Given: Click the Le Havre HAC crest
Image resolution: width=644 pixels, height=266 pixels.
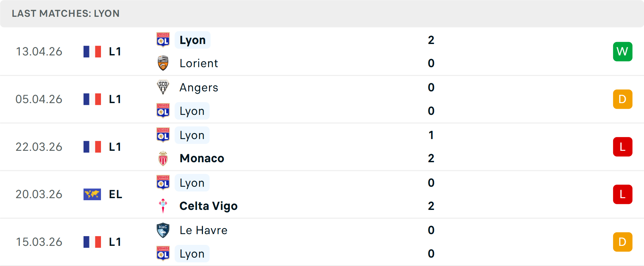Looking at the screenshot, I should (163, 230).
